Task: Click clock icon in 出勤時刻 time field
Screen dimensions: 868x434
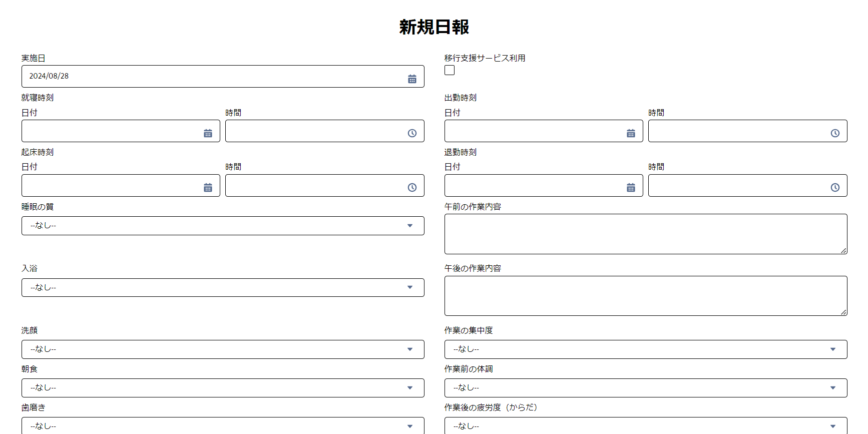Action: pos(835,133)
